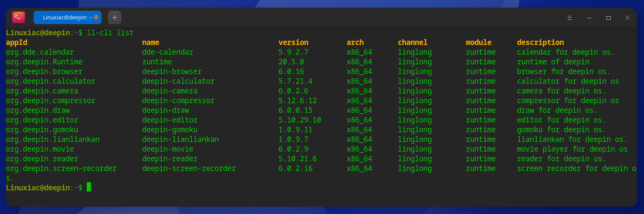Click the deepin-lianliankan name entry
Screen dimensions: 644x214
180,139
